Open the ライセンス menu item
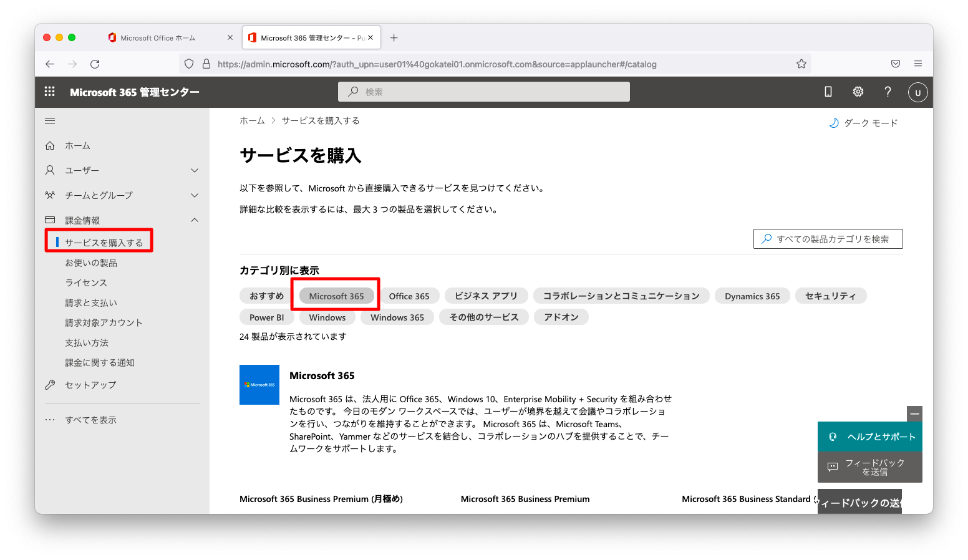Image resolution: width=968 pixels, height=560 pixels. click(x=86, y=282)
